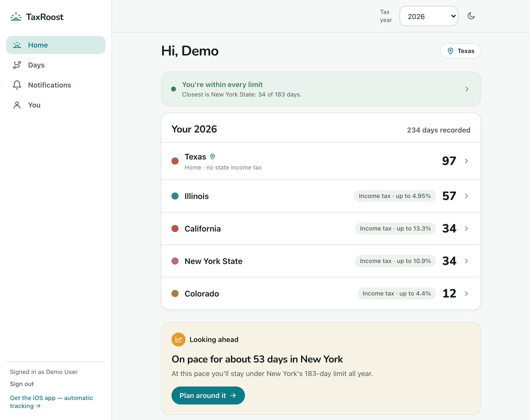
Task: Click Plan around it button
Action: point(208,395)
